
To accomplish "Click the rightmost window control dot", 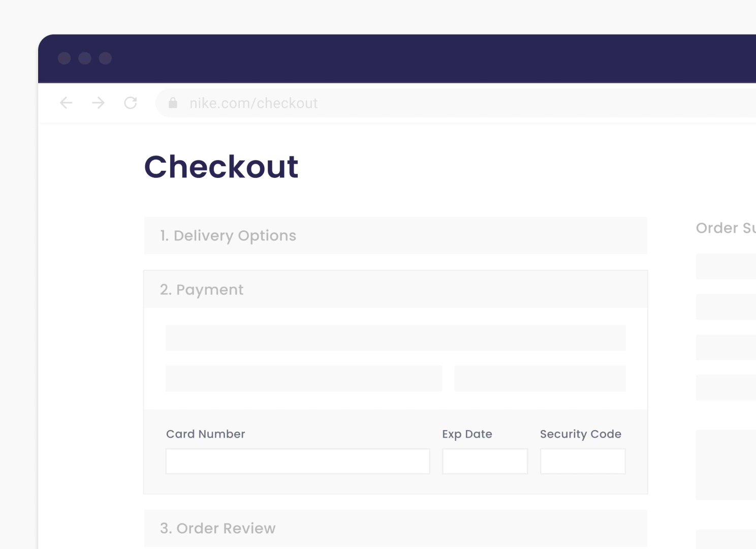I will pyautogui.click(x=105, y=58).
